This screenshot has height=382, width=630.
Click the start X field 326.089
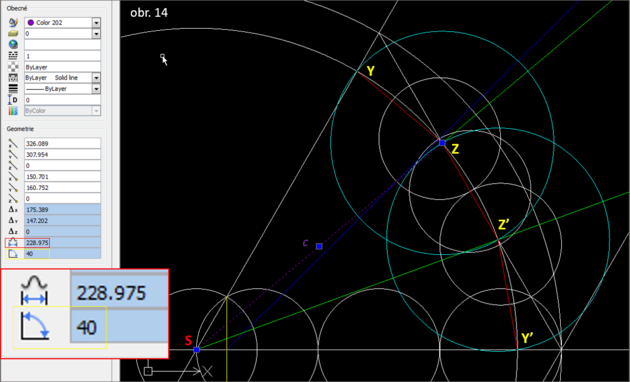62,143
